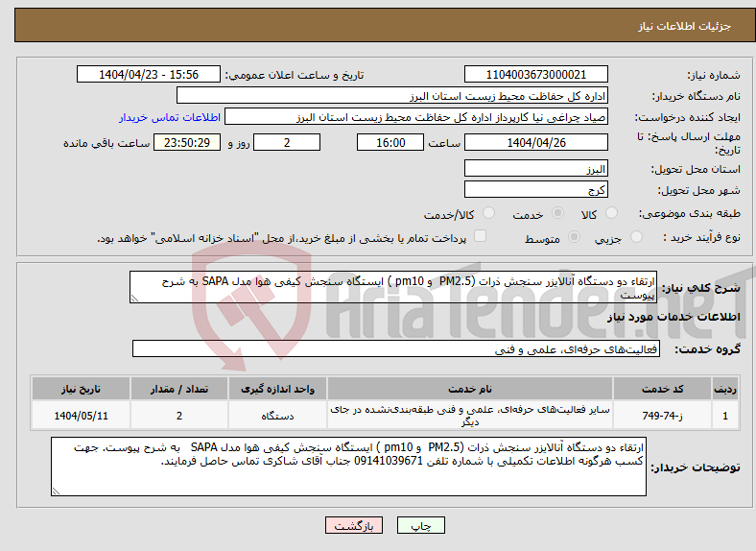
Task: Click the ردیف column header
Action: [x=725, y=389]
